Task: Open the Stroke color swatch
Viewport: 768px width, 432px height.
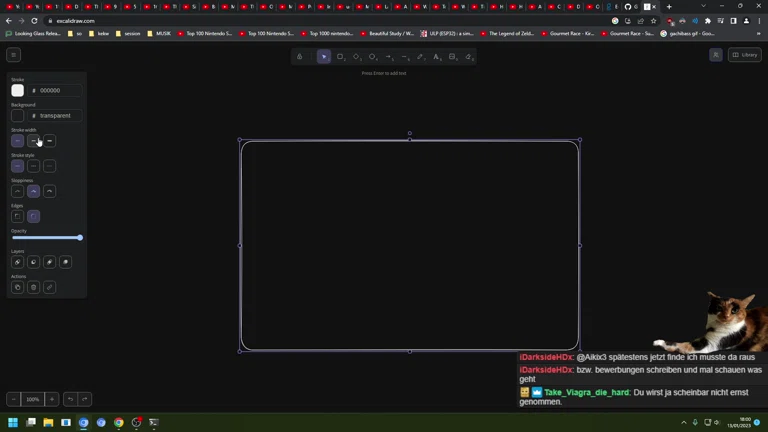Action: coord(18,90)
